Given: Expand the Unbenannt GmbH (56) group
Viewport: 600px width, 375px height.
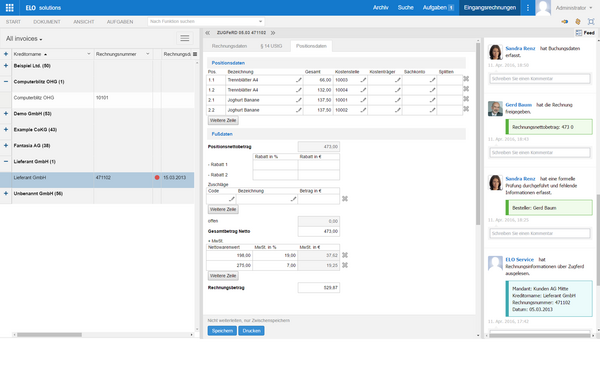Looking at the screenshot, I should point(6,194).
